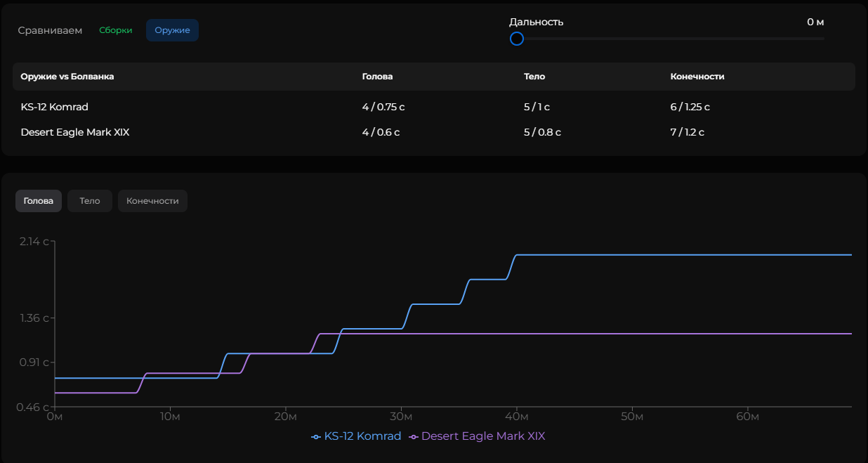868x463 pixels.
Task: Click the Тело column header in table
Action: click(x=534, y=77)
